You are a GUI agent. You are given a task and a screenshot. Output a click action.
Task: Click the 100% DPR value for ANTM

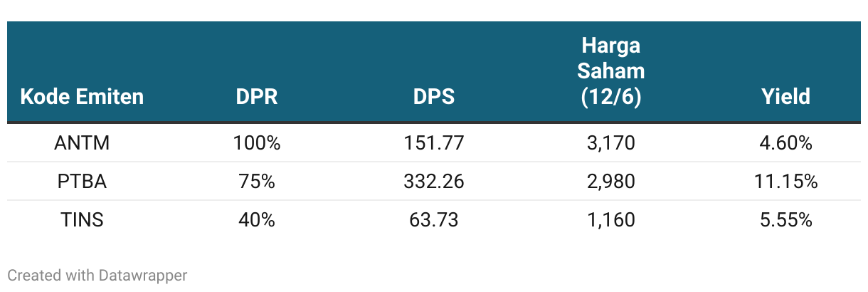(x=257, y=143)
